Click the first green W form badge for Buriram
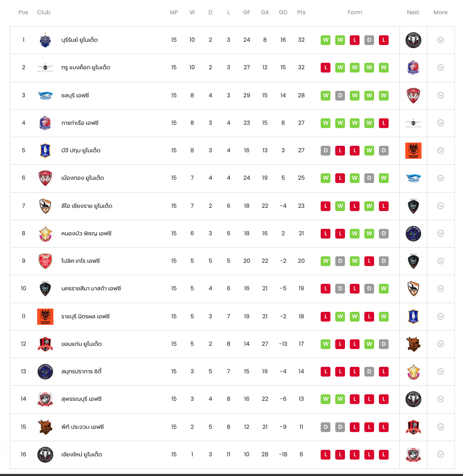Viewport: 463px width, 476px height. point(326,40)
